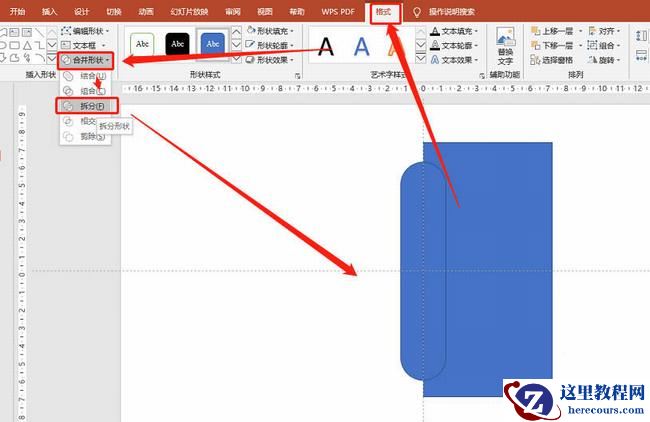Viewport: 650px width, 422px height.
Task: Click the 文本轮廓 text outline icon
Action: pos(435,45)
